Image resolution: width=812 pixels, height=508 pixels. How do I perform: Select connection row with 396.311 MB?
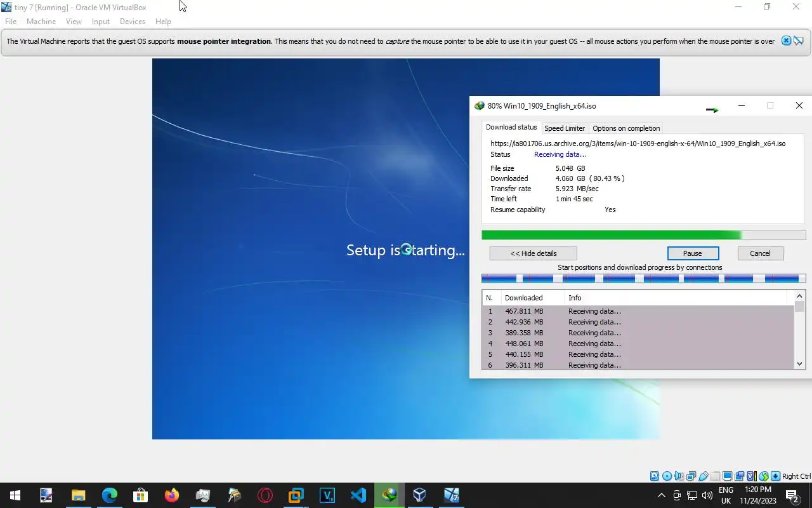click(x=638, y=365)
